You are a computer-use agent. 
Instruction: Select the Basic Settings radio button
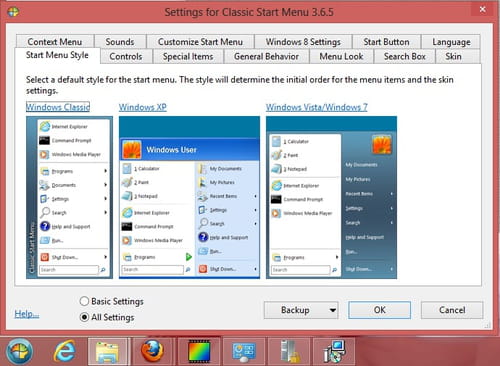[84, 301]
